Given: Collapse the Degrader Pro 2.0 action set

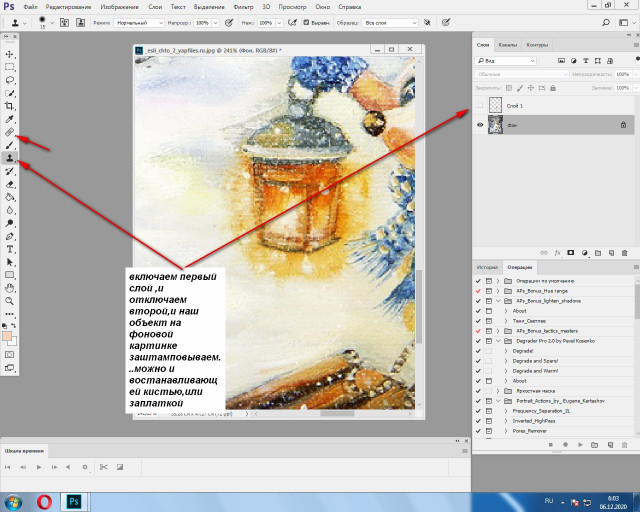Looking at the screenshot, I should pos(498,340).
